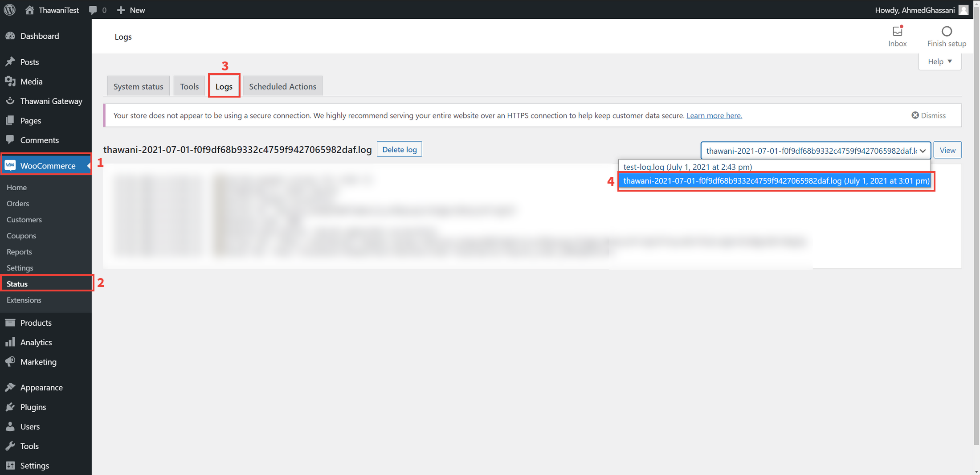Screen dimensions: 980x475
Task: Click the Delete log button
Action: pos(399,150)
